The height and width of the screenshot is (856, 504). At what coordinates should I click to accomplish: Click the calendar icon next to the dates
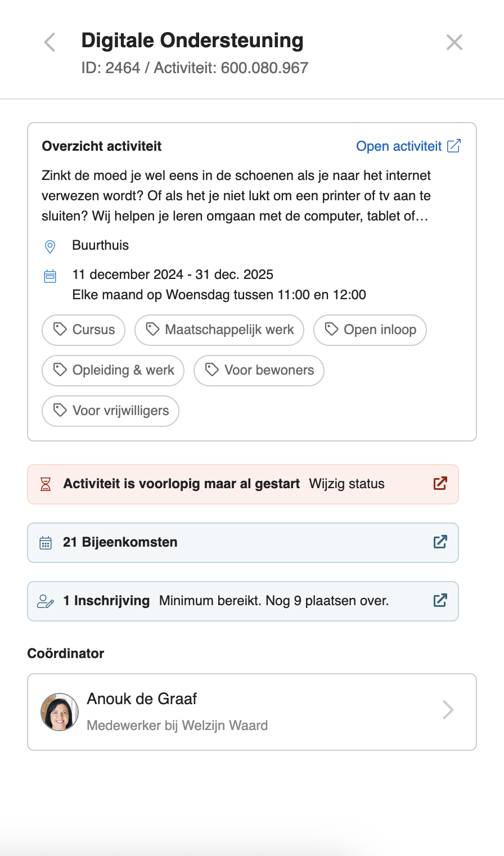click(50, 276)
